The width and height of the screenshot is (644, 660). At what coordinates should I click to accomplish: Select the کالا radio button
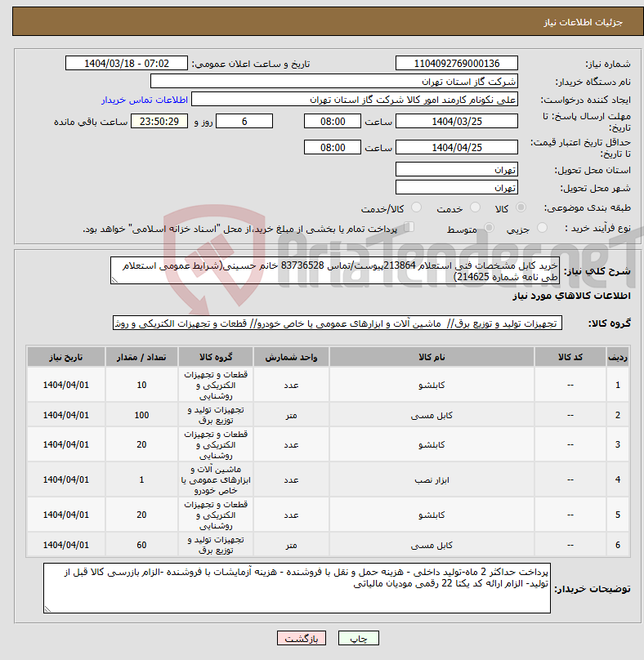pos(521,207)
